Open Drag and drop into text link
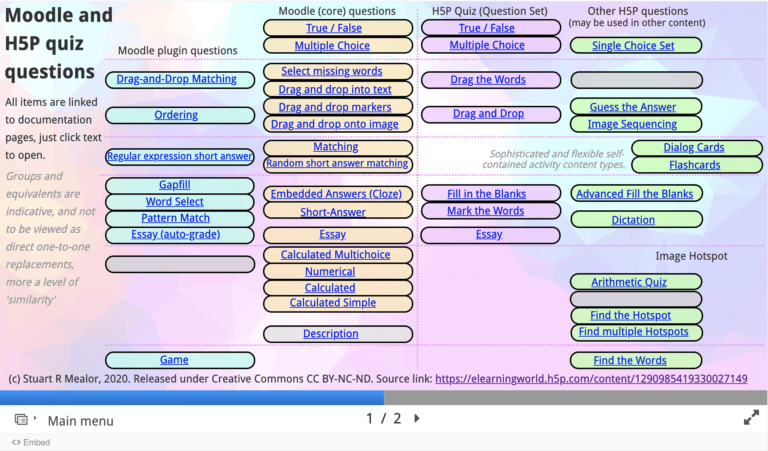Viewport: 768px width, 451px height. 335,90
